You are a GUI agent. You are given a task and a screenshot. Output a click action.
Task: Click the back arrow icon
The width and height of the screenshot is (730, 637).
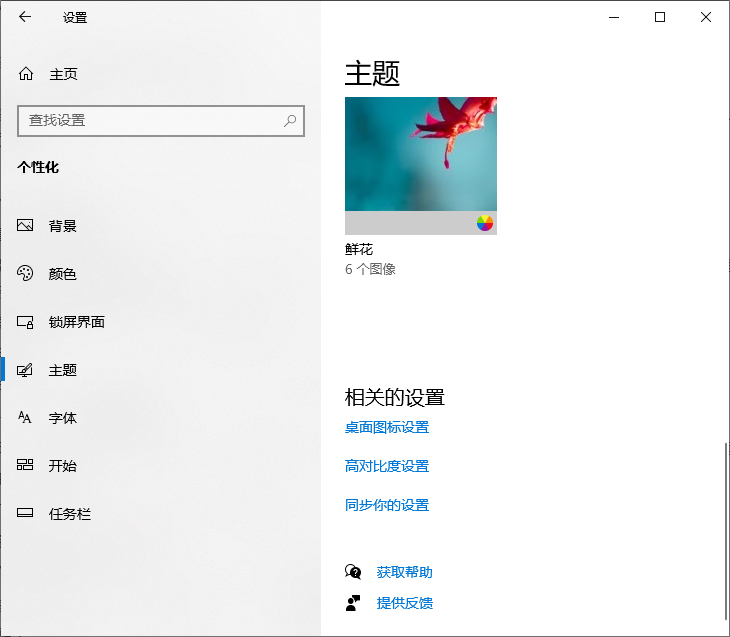(x=25, y=17)
